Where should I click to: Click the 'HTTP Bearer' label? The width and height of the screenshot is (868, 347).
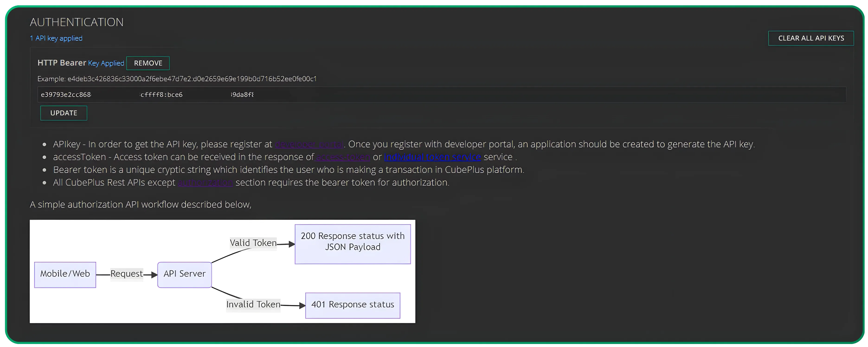pyautogui.click(x=62, y=63)
